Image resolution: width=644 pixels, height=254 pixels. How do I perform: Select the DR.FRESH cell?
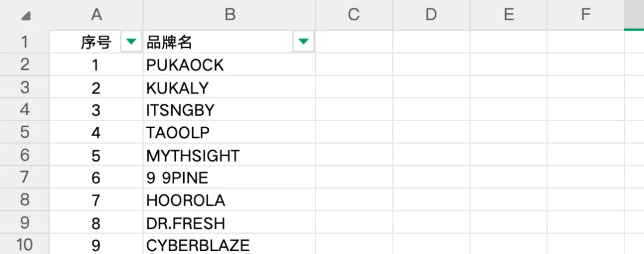[x=230, y=223]
